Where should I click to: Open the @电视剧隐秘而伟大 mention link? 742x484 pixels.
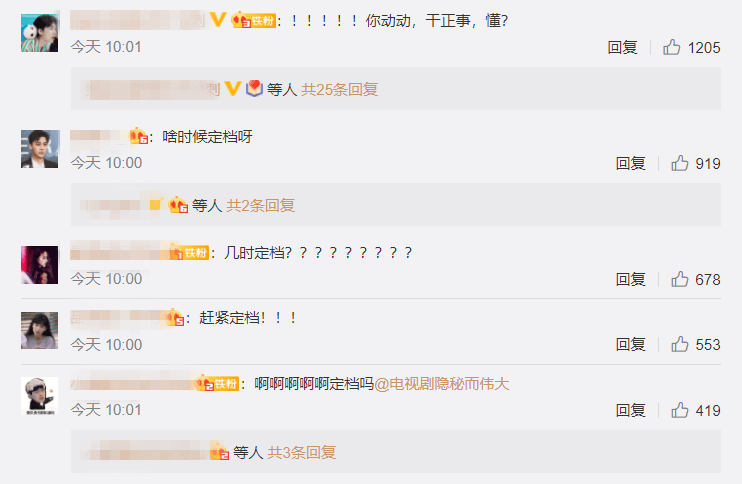[442, 384]
